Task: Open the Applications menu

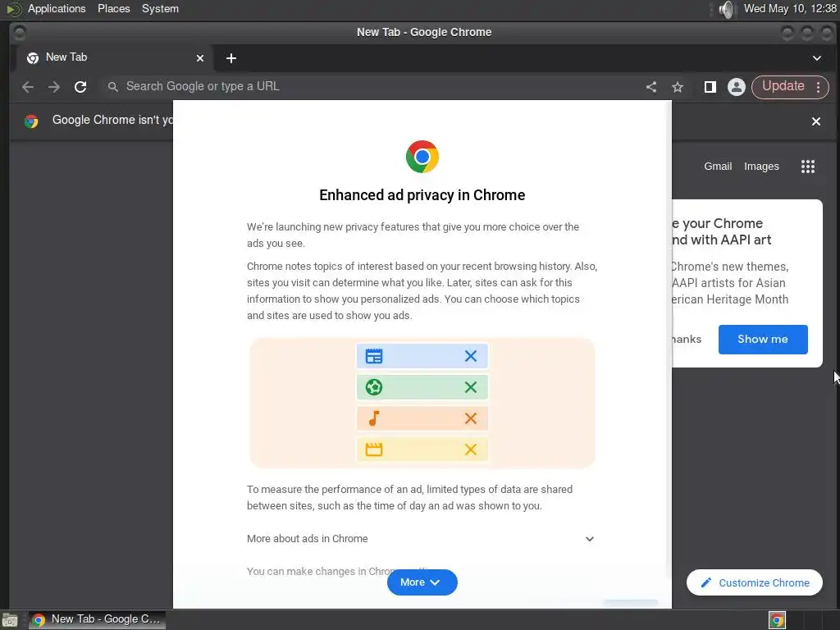Action: coord(57,8)
